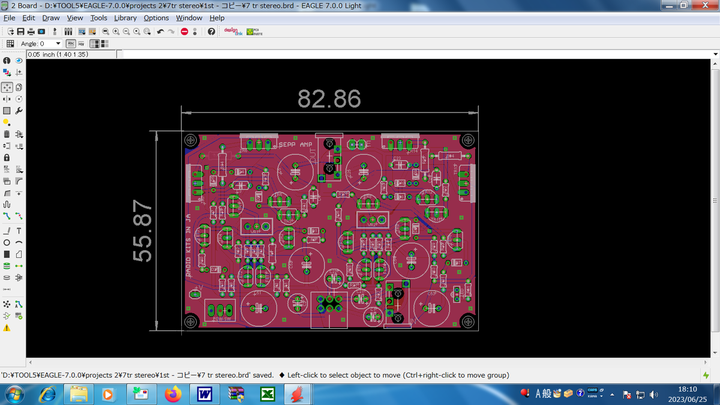
Task: Click the red Stop command icon
Action: coord(184,31)
